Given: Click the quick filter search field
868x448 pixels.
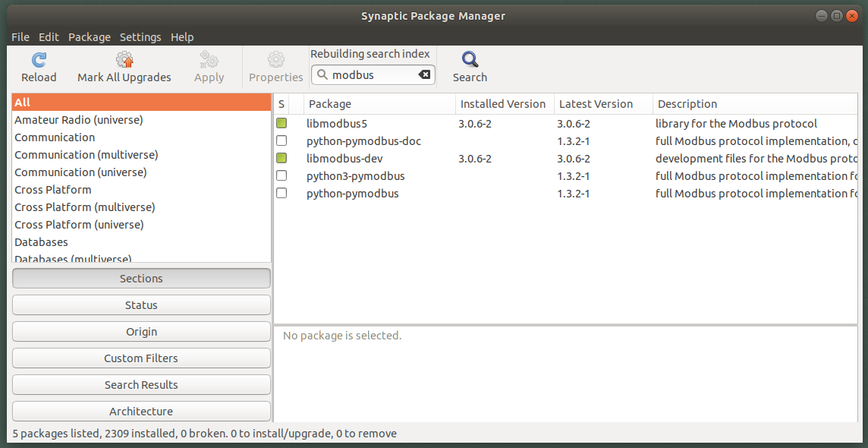Looking at the screenshot, I should pos(373,74).
